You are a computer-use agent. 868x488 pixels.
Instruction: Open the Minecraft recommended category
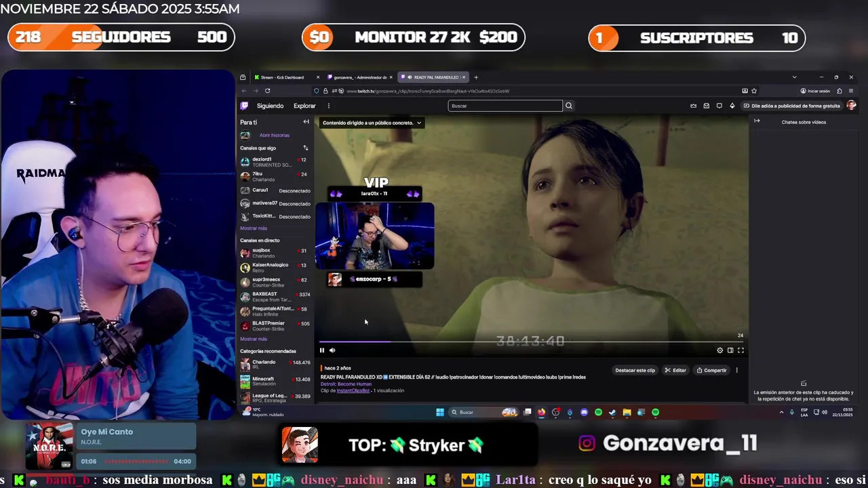pos(275,382)
